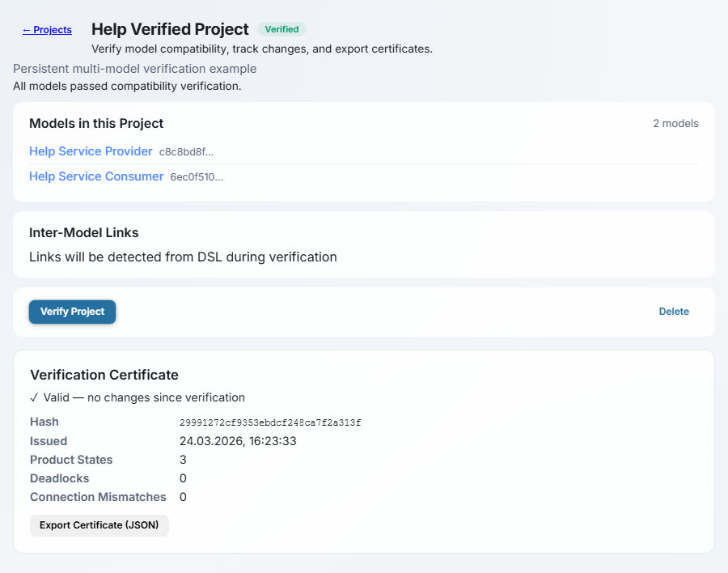Open the Projects list via back arrow link
This screenshot has width=728, height=573.
pyautogui.click(x=46, y=30)
